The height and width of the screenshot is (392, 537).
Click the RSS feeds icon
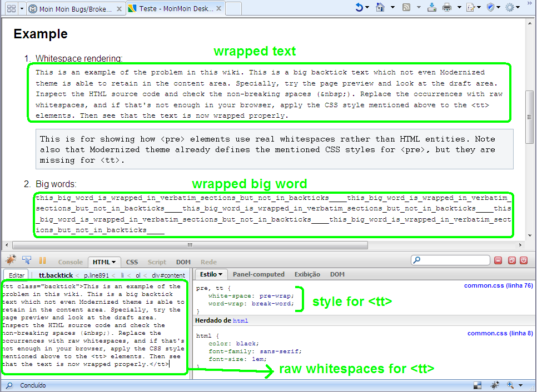tap(406, 7)
